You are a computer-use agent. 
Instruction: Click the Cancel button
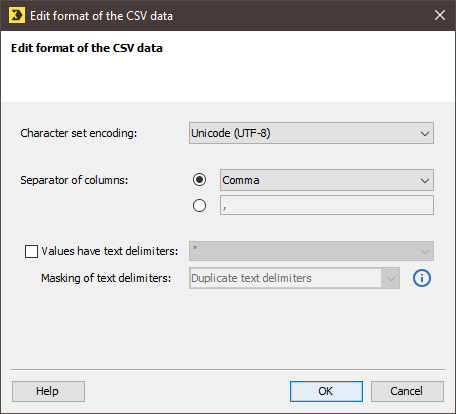point(407,391)
